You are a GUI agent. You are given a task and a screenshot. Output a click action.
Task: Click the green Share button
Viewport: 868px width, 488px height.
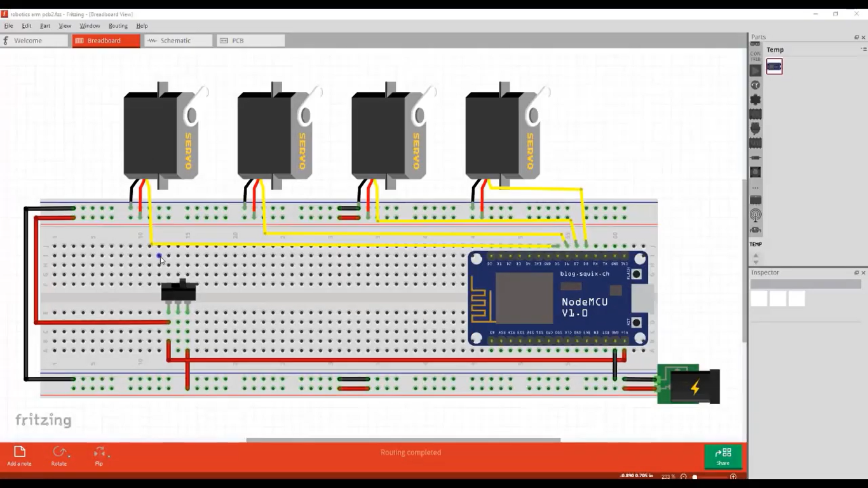[723, 456]
